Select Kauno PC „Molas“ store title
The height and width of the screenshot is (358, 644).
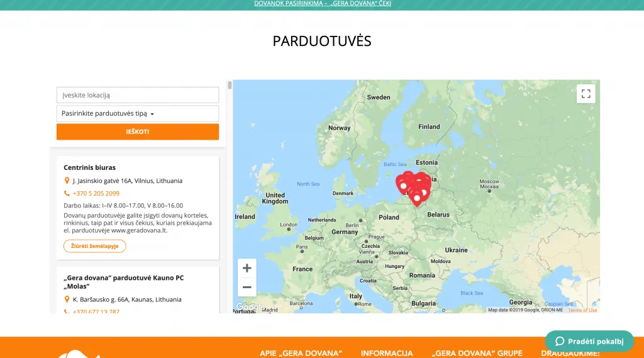click(124, 282)
